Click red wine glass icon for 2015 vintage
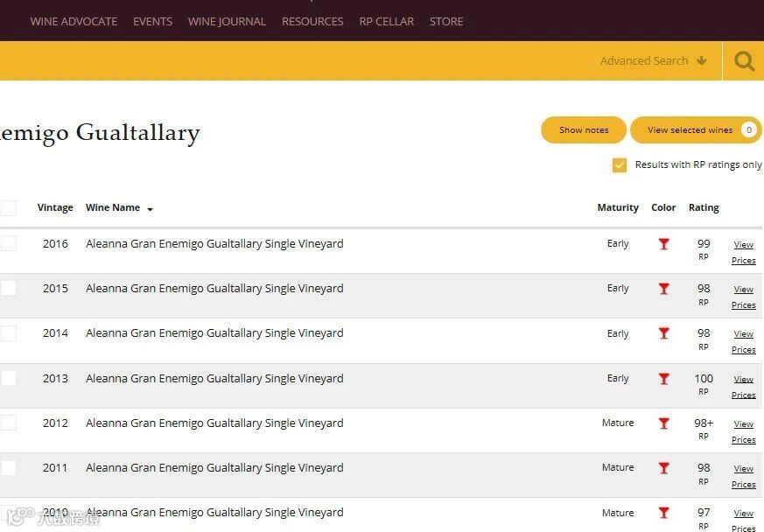Viewport: 764px width, 532px height. [663, 289]
